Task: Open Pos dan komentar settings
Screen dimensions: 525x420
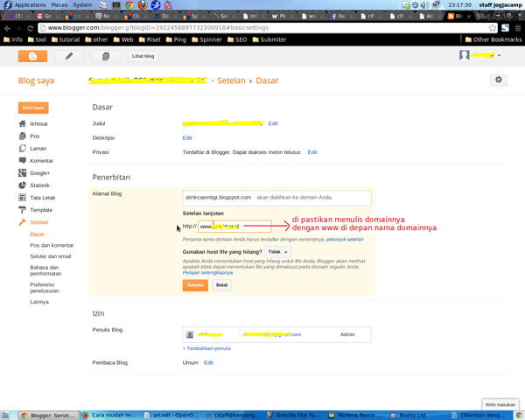Action: pyautogui.click(x=52, y=245)
